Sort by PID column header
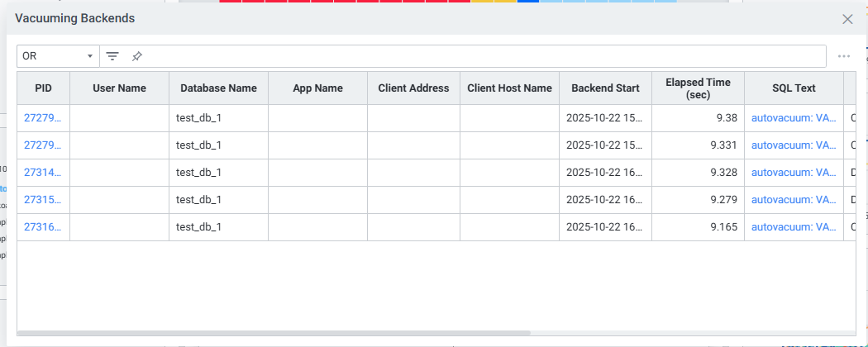Screen dimensions: 868x347 43,88
